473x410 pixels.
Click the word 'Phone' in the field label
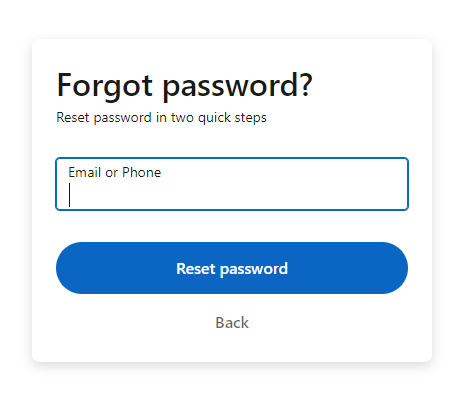(x=142, y=172)
